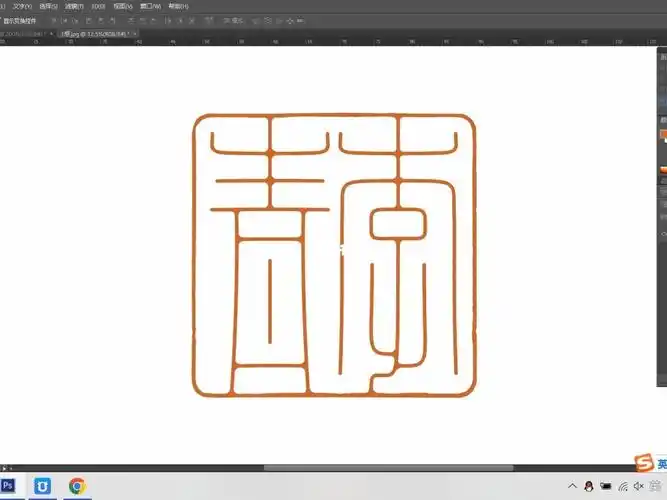Open the 帮助(H) help menu
667x500 pixels.
click(178, 6)
